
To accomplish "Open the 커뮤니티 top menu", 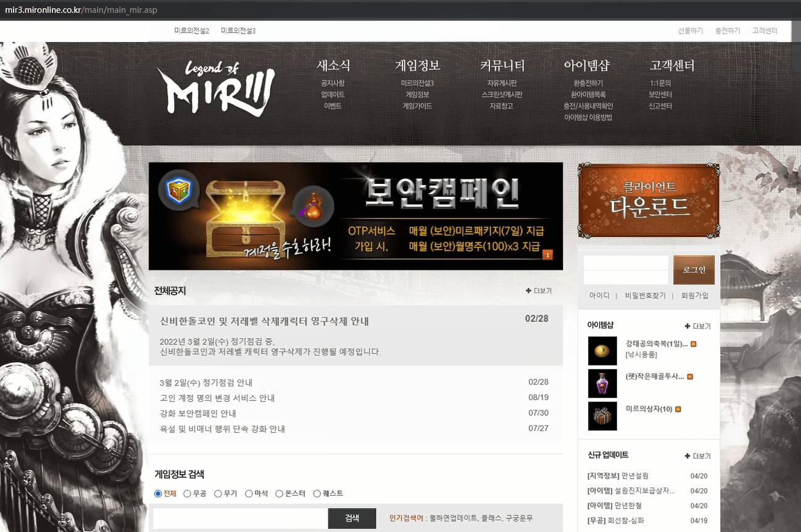I will click(x=502, y=65).
